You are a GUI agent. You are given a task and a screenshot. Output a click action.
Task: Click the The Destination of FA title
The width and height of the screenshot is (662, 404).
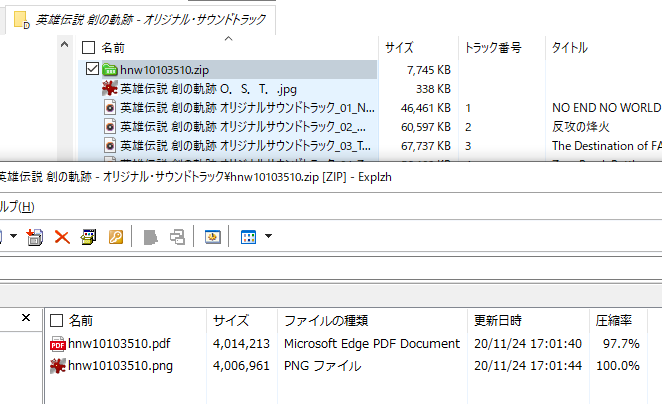tap(607, 146)
